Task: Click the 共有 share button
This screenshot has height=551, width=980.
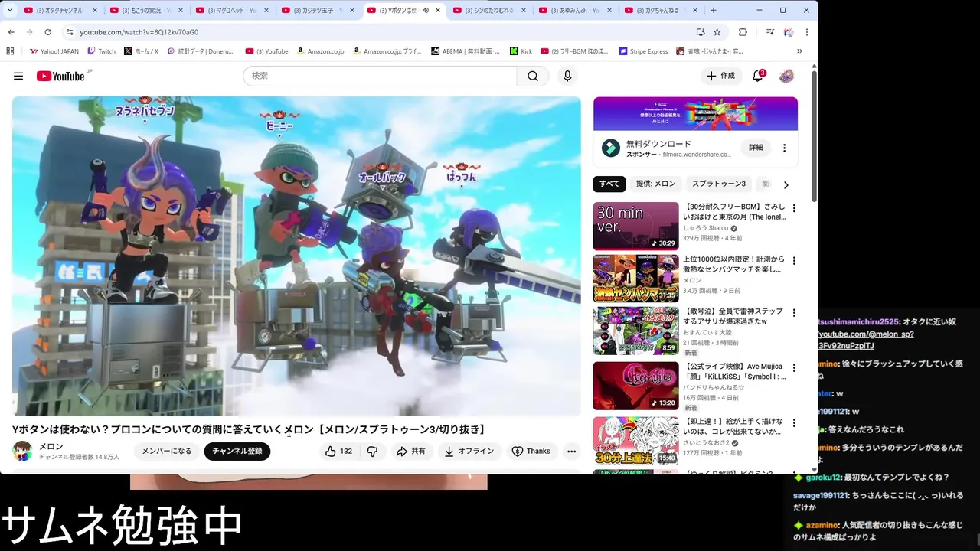Action: 410,452
